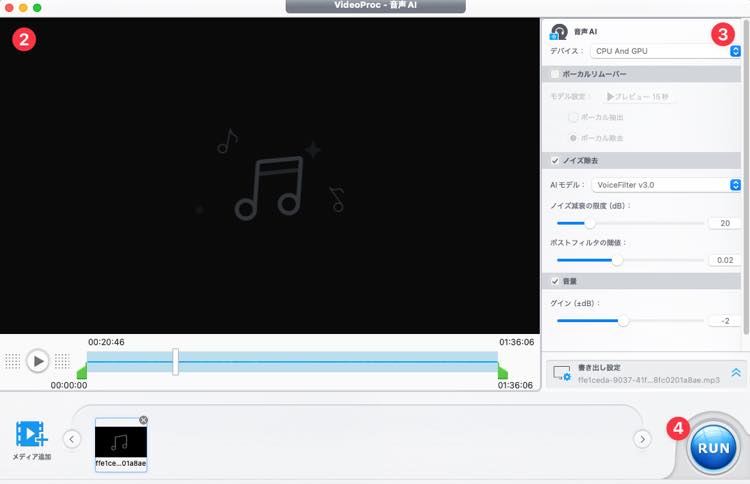Click the post filter threshold field 0.02
This screenshot has height=484, width=750.
pos(724,260)
